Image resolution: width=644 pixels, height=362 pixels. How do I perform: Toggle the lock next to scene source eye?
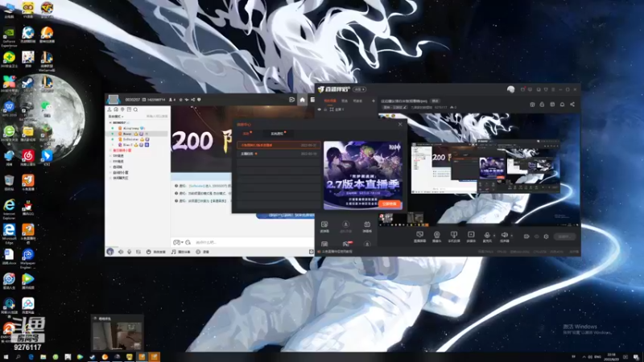(x=325, y=109)
